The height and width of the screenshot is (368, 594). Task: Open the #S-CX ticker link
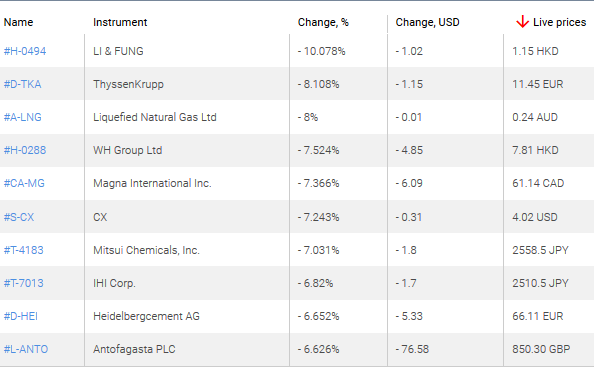(x=19, y=217)
